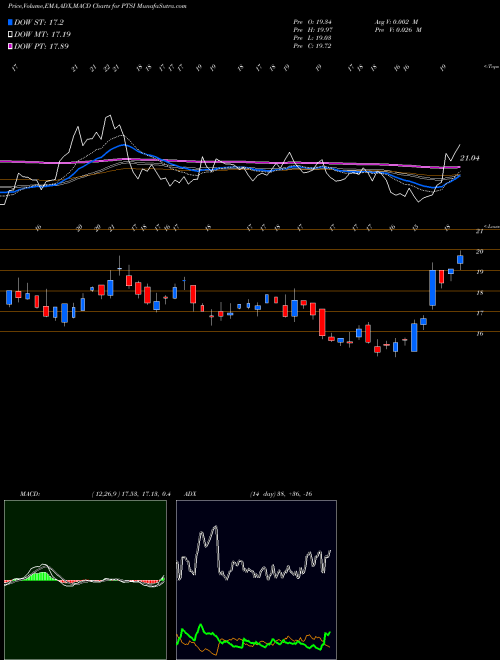Click the price axis label 21
500x660 pixels.
479,231
